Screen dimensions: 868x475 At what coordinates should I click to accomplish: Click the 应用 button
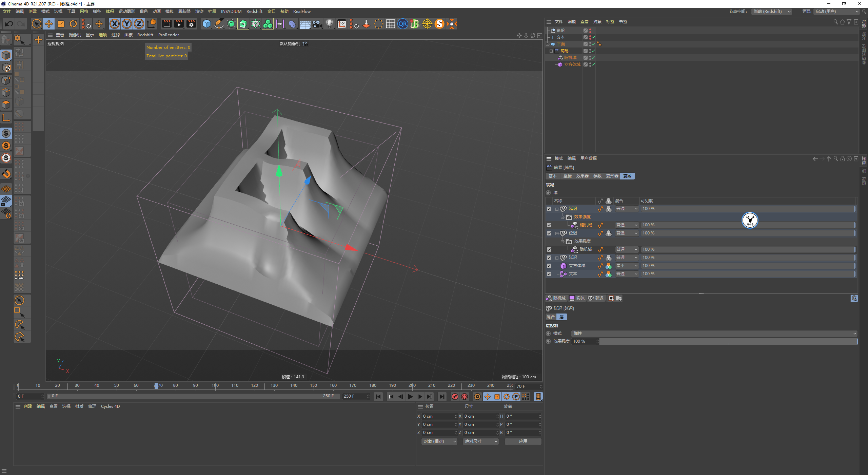pyautogui.click(x=523, y=441)
